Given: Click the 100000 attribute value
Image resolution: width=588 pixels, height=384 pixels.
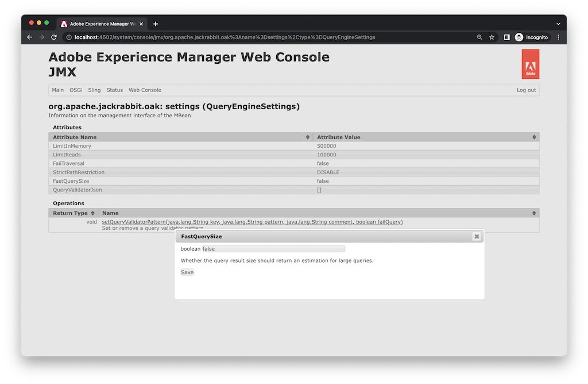Looking at the screenshot, I should pyautogui.click(x=326, y=155).
